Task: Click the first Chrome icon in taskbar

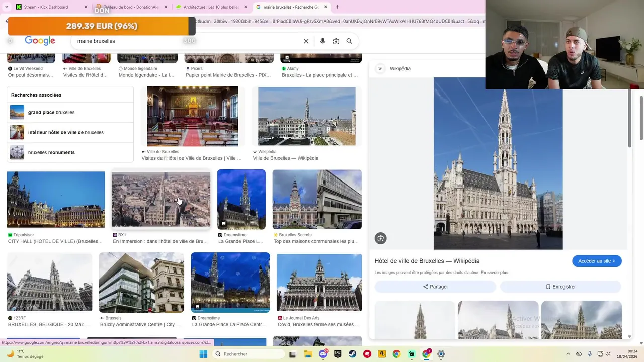Action: pos(396,354)
